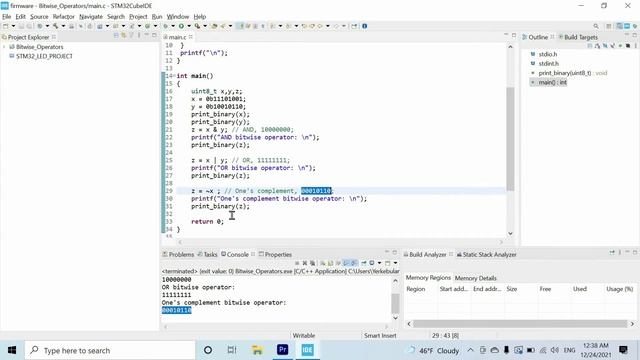Click the build hammer toolbar icon
This screenshot has width=640, height=360.
coord(56,26)
